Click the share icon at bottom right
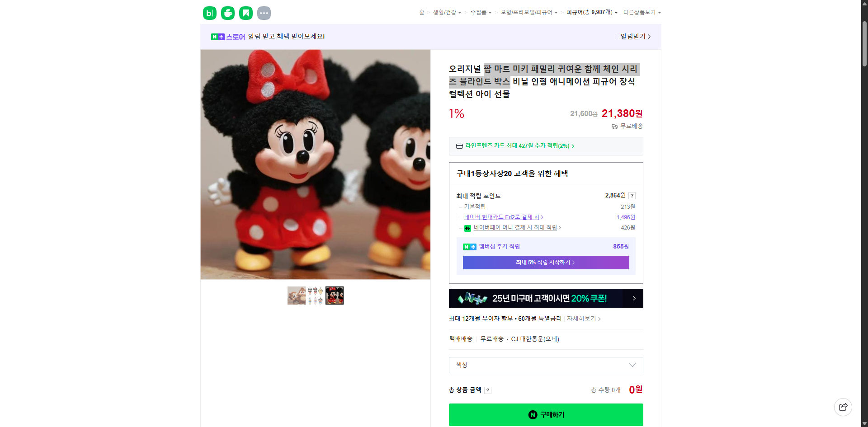Image resolution: width=868 pixels, height=427 pixels. tap(843, 407)
